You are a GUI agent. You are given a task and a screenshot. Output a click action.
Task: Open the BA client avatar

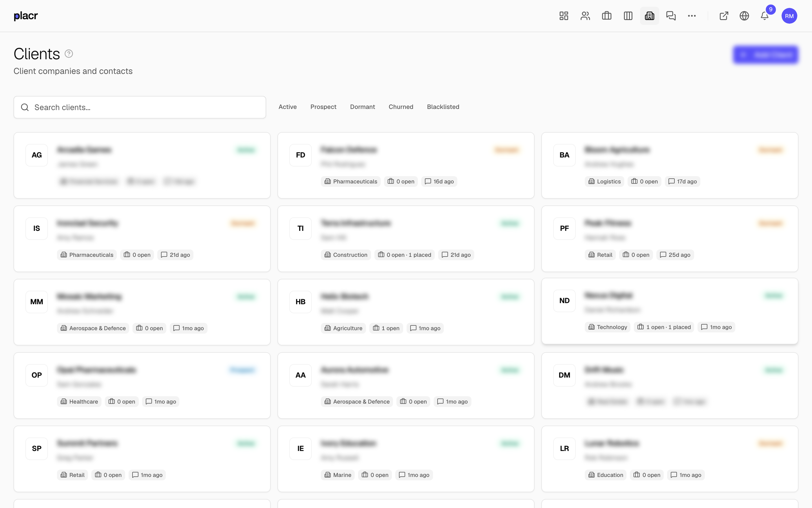click(564, 155)
